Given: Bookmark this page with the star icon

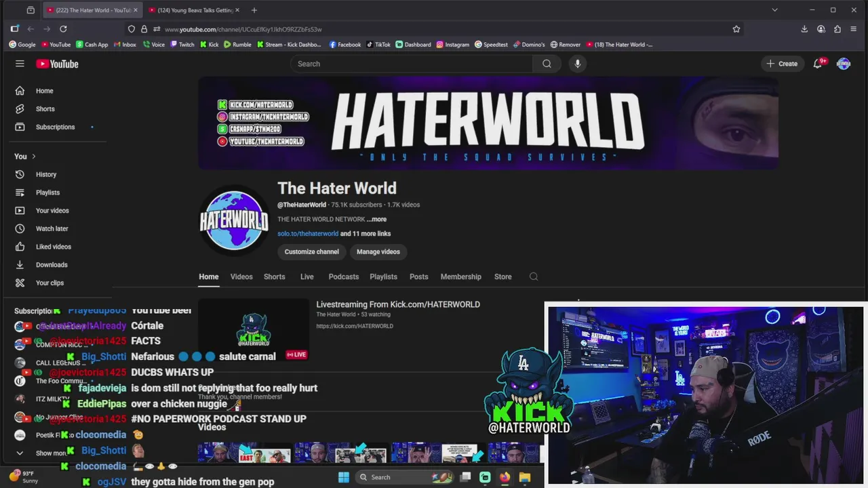Looking at the screenshot, I should click(736, 29).
